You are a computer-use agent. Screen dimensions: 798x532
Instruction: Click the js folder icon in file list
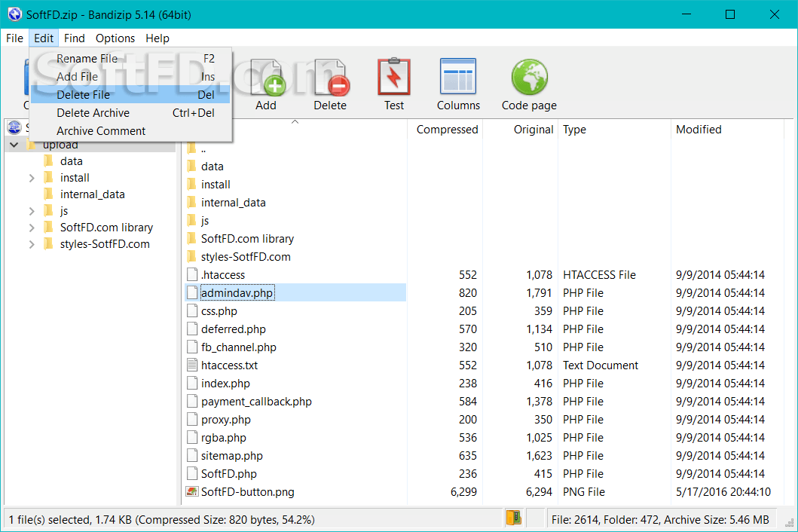(x=192, y=221)
